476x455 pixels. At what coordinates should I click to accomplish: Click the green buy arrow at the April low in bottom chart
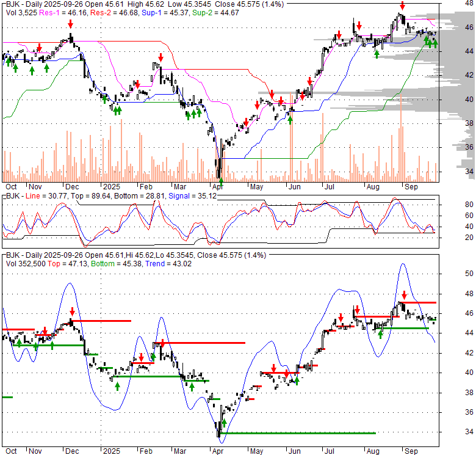(225, 423)
